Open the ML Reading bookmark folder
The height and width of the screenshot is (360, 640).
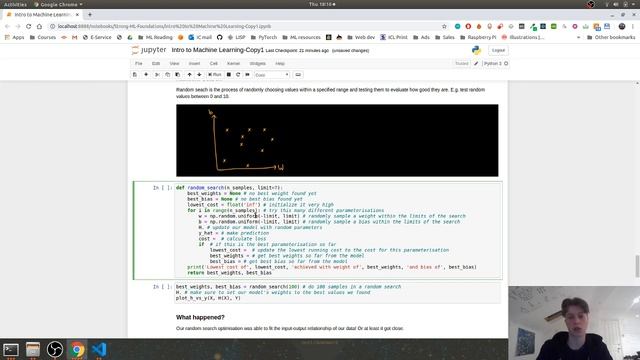156,37
